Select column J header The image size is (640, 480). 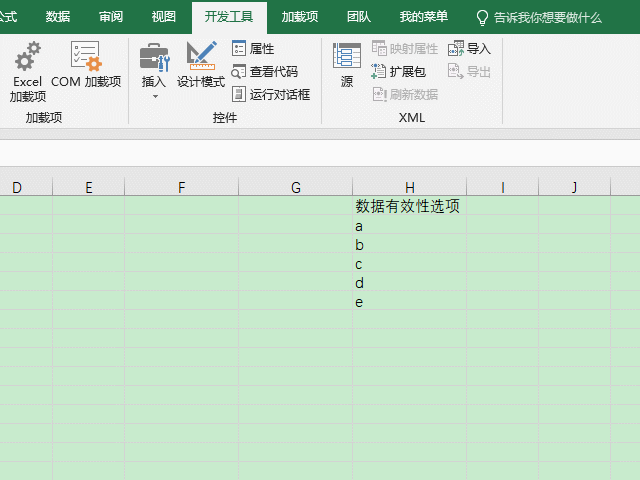pyautogui.click(x=575, y=187)
